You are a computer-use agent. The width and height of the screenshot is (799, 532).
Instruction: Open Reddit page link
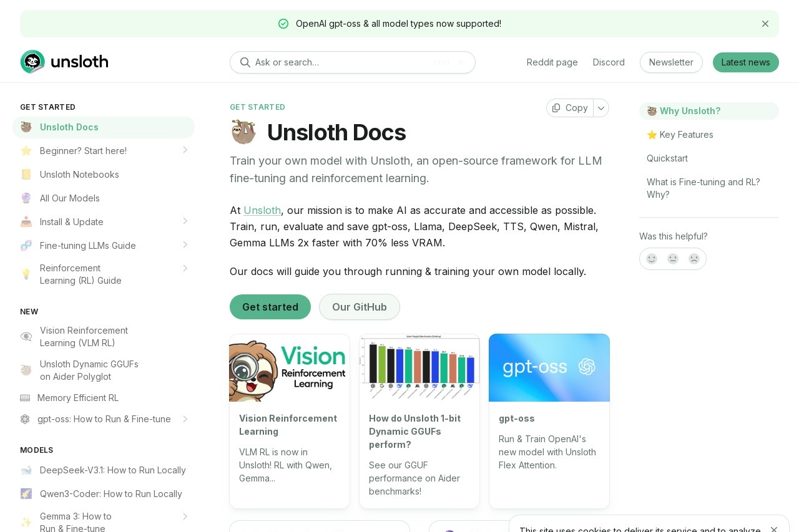coord(552,62)
